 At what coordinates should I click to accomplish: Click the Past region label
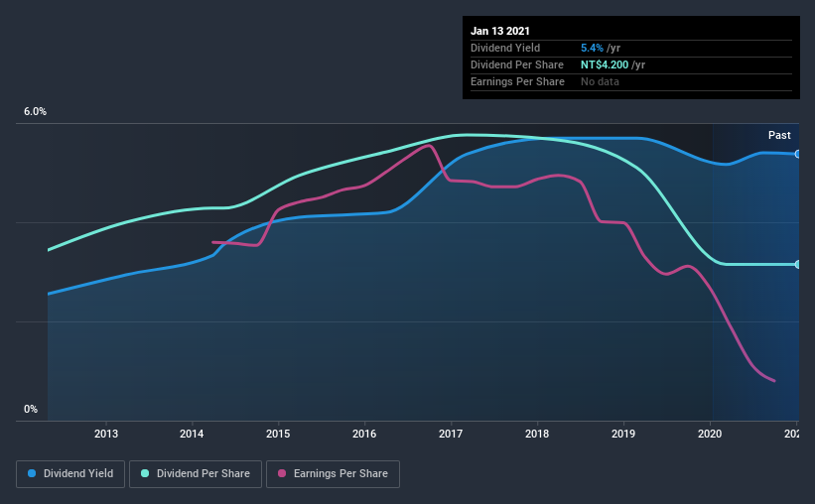779,135
